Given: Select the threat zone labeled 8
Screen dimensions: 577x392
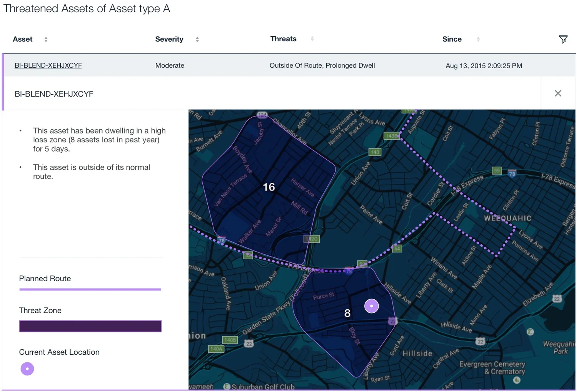Looking at the screenshot, I should point(347,313).
